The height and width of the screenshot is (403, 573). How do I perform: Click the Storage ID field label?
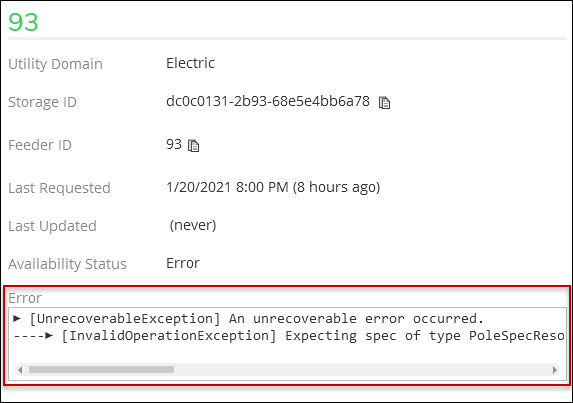click(x=42, y=102)
